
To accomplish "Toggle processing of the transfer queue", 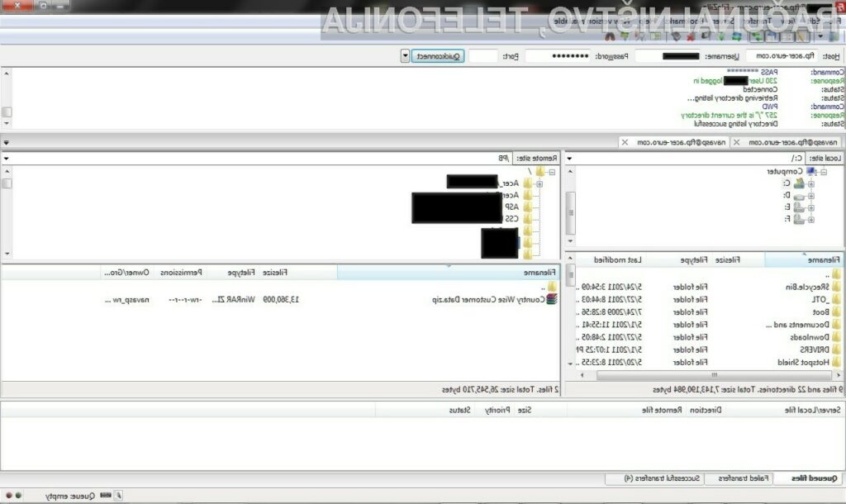I will (721, 36).
